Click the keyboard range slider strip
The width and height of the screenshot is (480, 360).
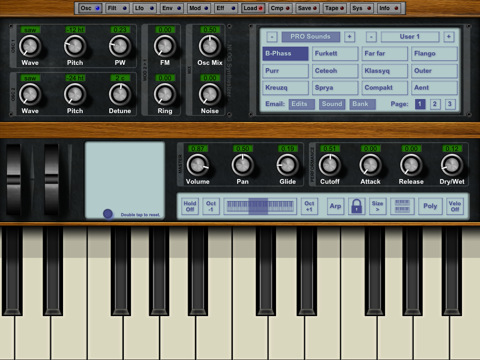coord(260,206)
